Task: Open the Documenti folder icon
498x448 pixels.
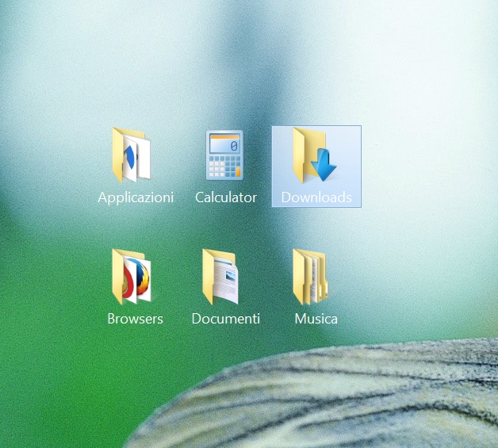Action: point(220,277)
